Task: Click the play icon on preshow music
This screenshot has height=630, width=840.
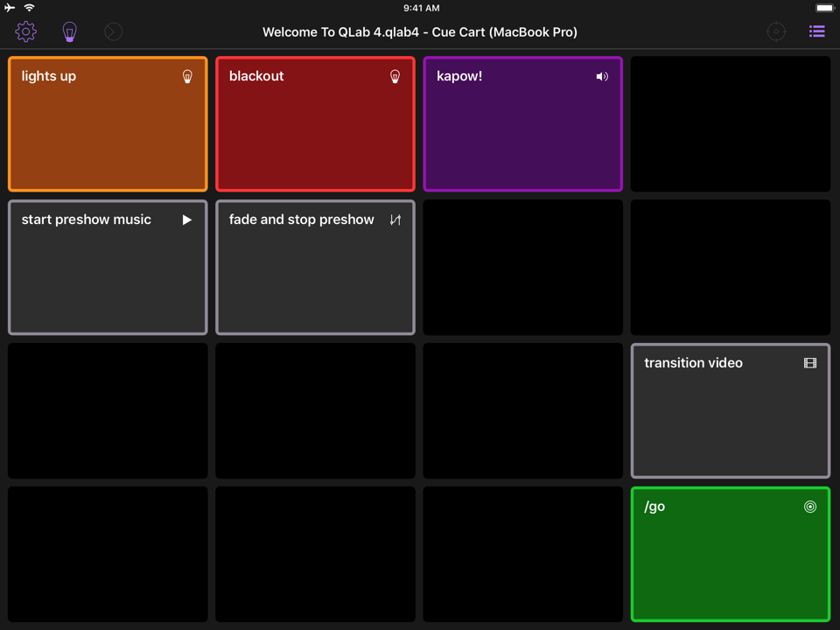Action: point(187,220)
